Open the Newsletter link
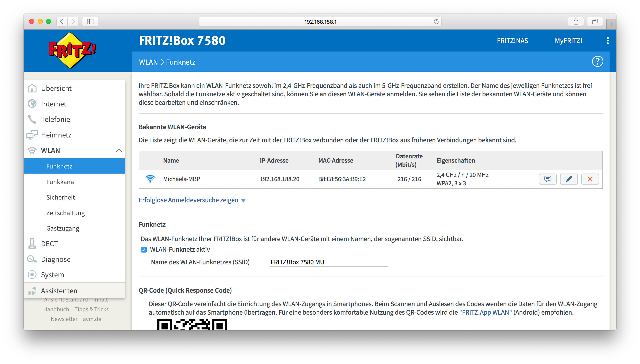The width and height of the screenshot is (640, 364). point(64,319)
